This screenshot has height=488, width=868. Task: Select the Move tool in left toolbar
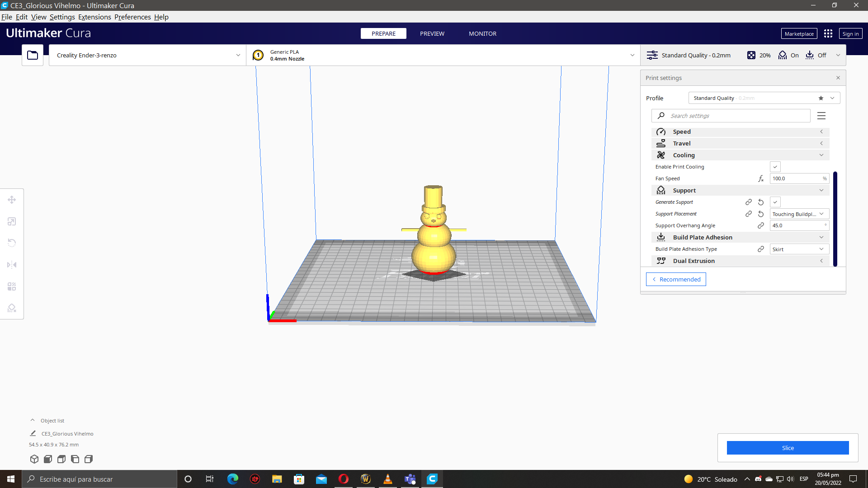(12, 200)
